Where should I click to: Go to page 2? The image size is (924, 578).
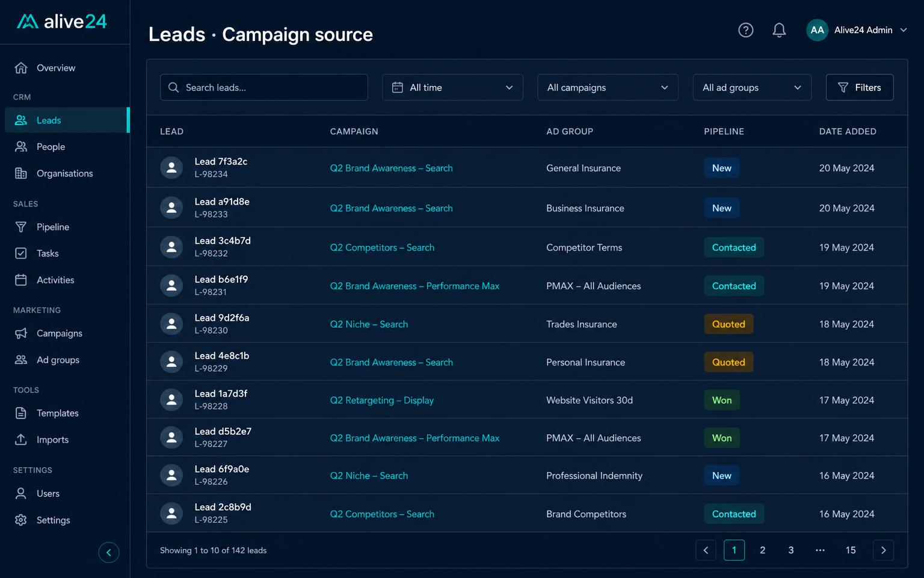tap(762, 550)
